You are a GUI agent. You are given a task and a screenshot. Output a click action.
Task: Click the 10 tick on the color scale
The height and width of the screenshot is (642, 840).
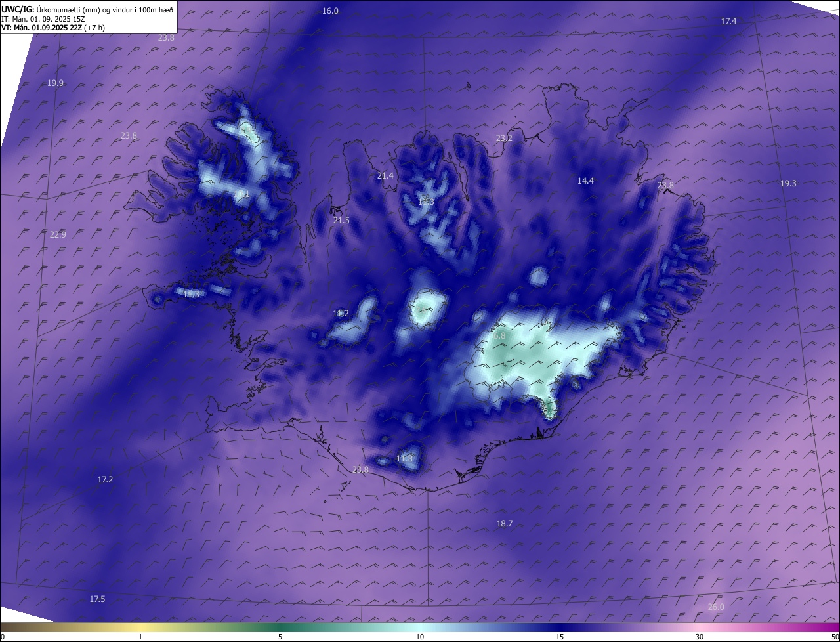click(420, 637)
